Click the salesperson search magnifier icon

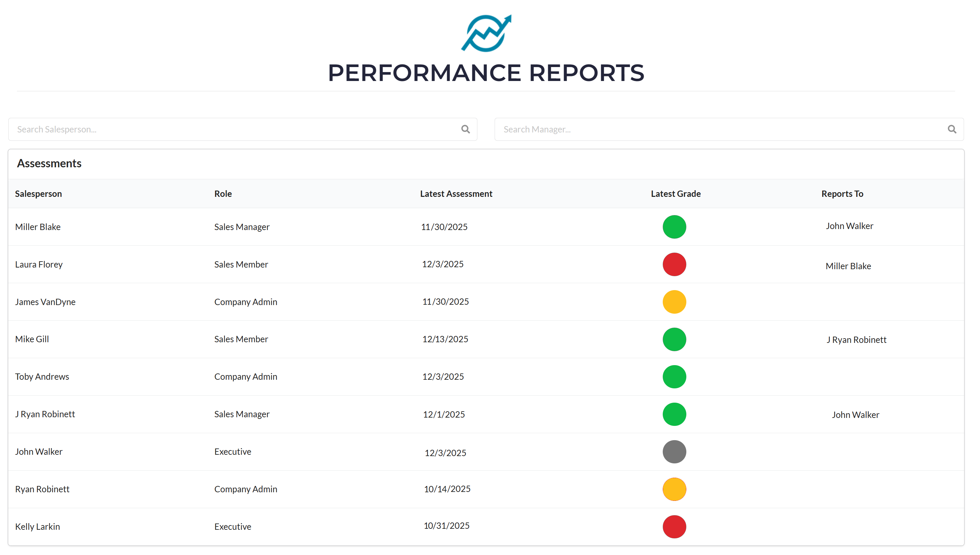(x=465, y=129)
